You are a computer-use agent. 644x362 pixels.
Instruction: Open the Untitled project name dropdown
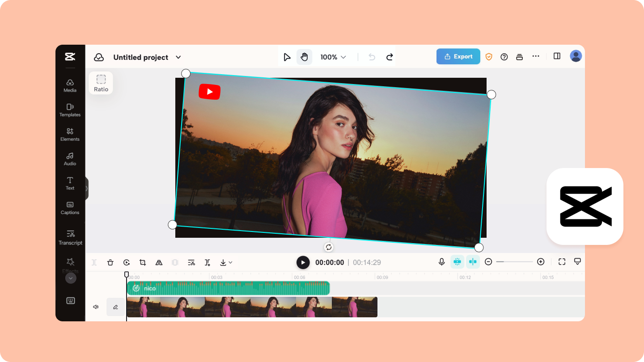(x=178, y=57)
